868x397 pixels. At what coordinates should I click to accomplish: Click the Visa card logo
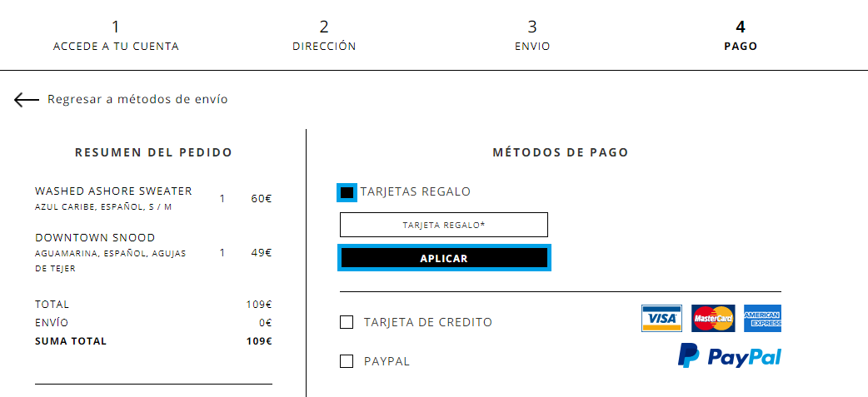pyautogui.click(x=661, y=319)
